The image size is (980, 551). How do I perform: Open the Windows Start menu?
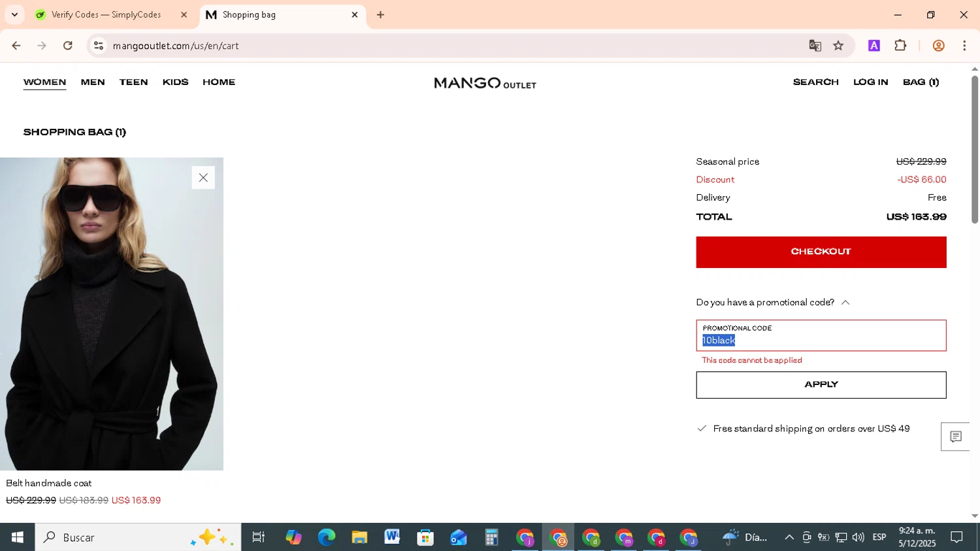click(x=18, y=537)
